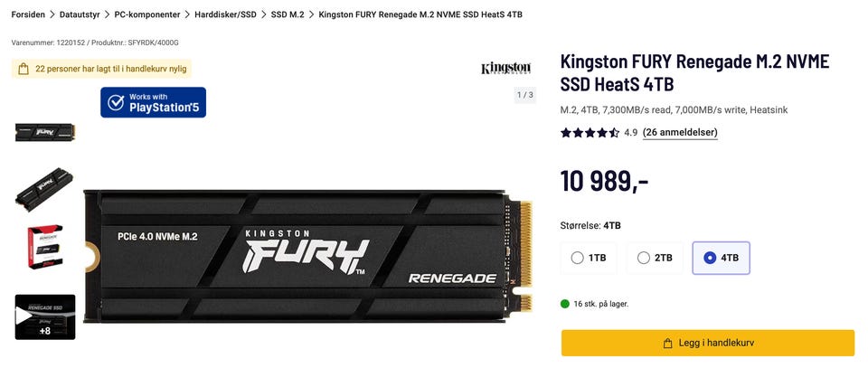
Task: Select the retail box packaging thumbnail
Action: click(45, 247)
